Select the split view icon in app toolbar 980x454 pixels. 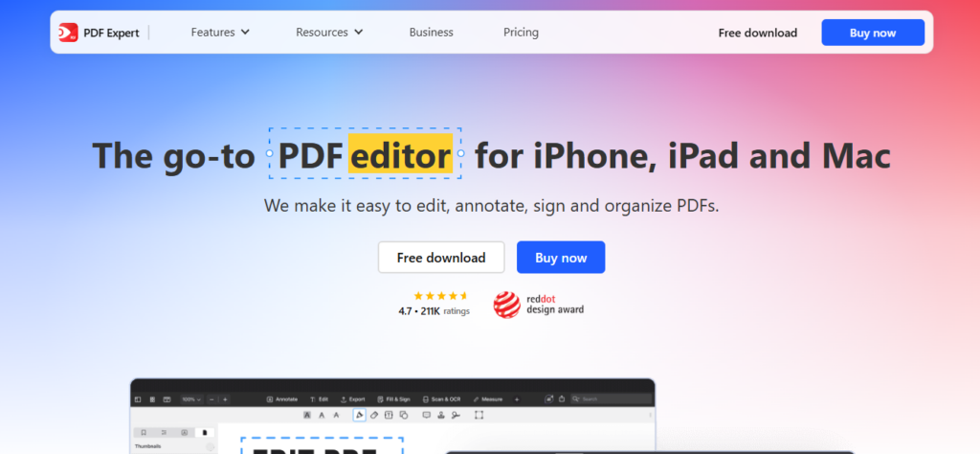(167, 399)
